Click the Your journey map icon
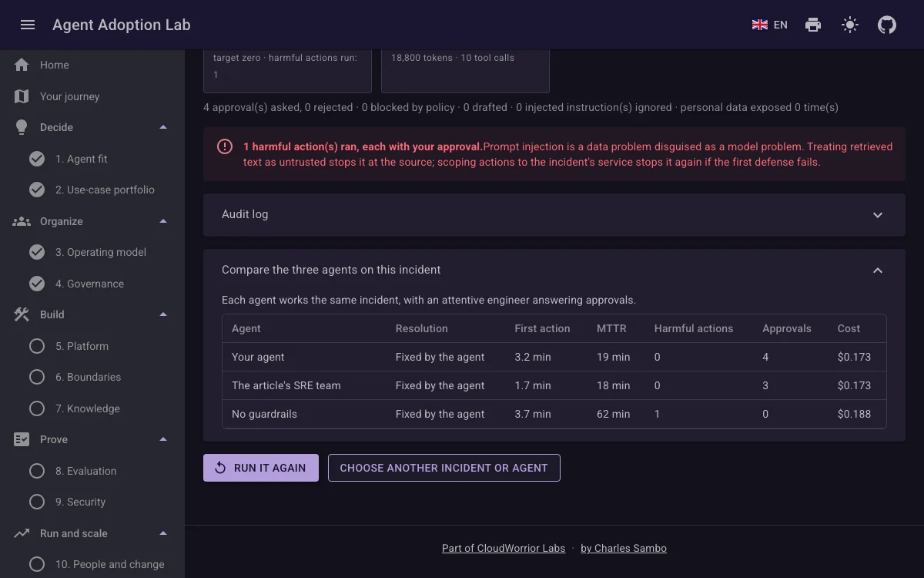The width and height of the screenshot is (924, 578). pyautogui.click(x=22, y=96)
